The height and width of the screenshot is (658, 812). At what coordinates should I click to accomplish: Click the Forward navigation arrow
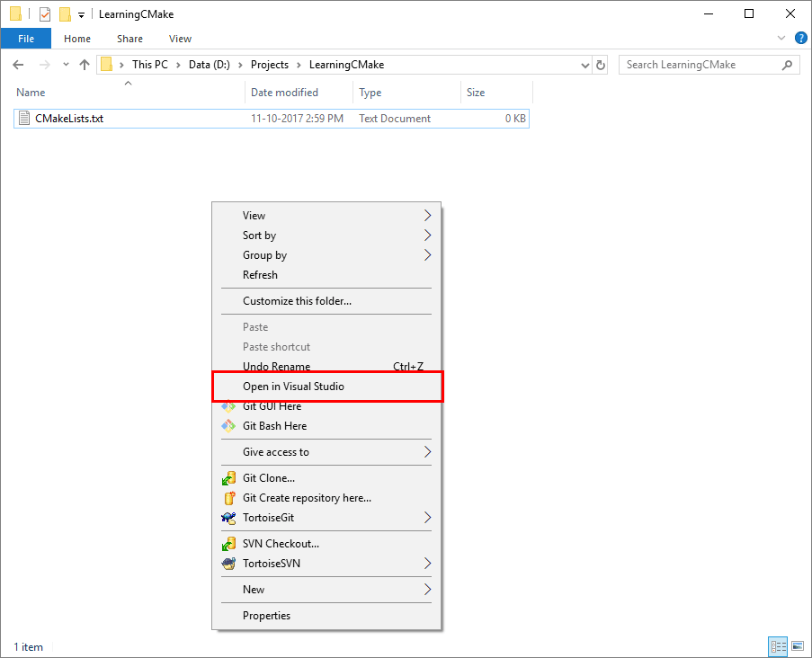45,65
